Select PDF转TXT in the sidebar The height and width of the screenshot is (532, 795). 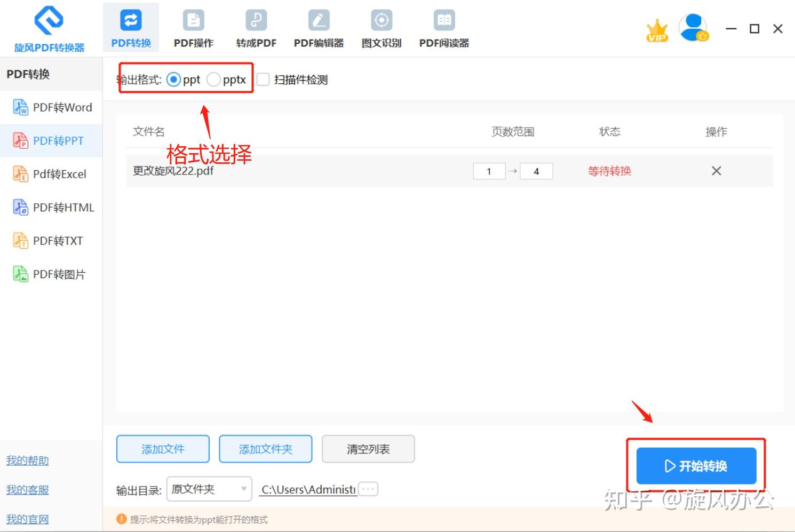pos(51,241)
